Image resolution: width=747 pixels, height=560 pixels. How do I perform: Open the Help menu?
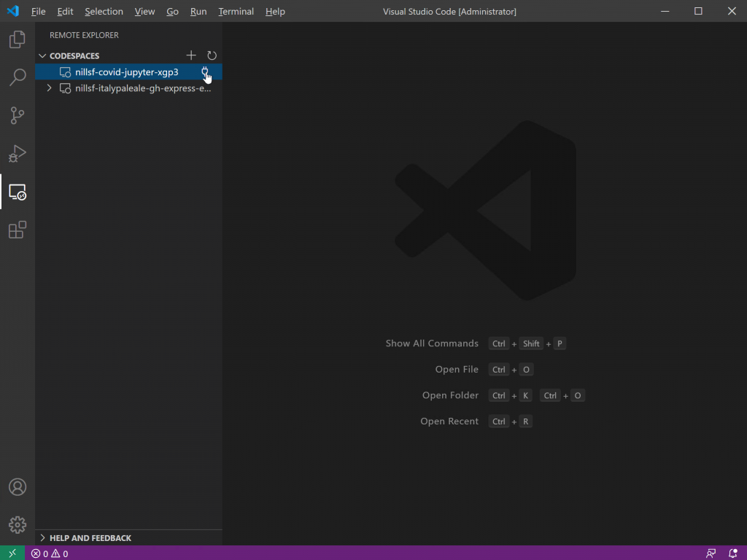(x=275, y=12)
